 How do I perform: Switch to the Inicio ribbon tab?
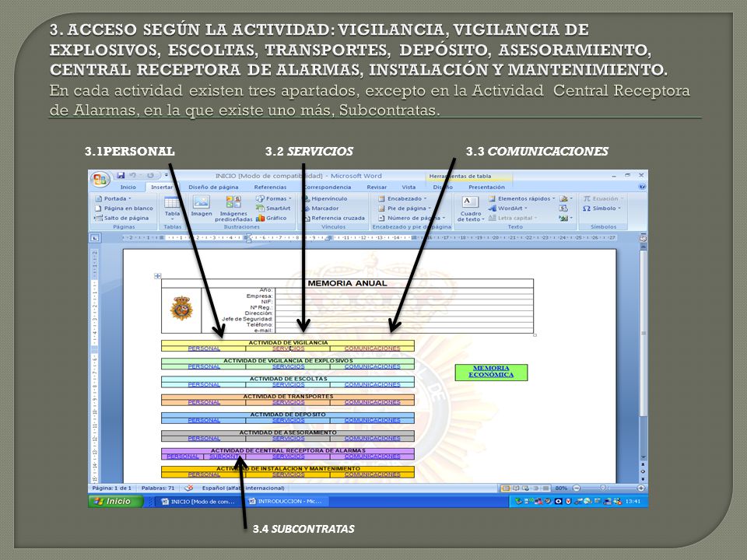[x=128, y=187]
